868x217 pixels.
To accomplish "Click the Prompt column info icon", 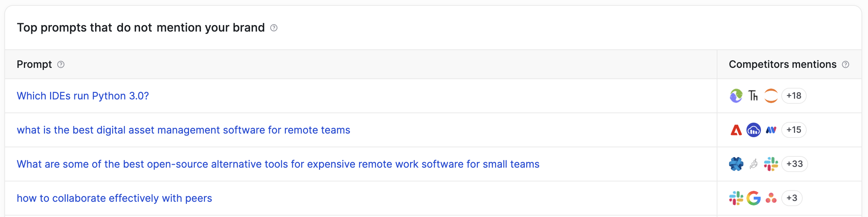I will (61, 65).
